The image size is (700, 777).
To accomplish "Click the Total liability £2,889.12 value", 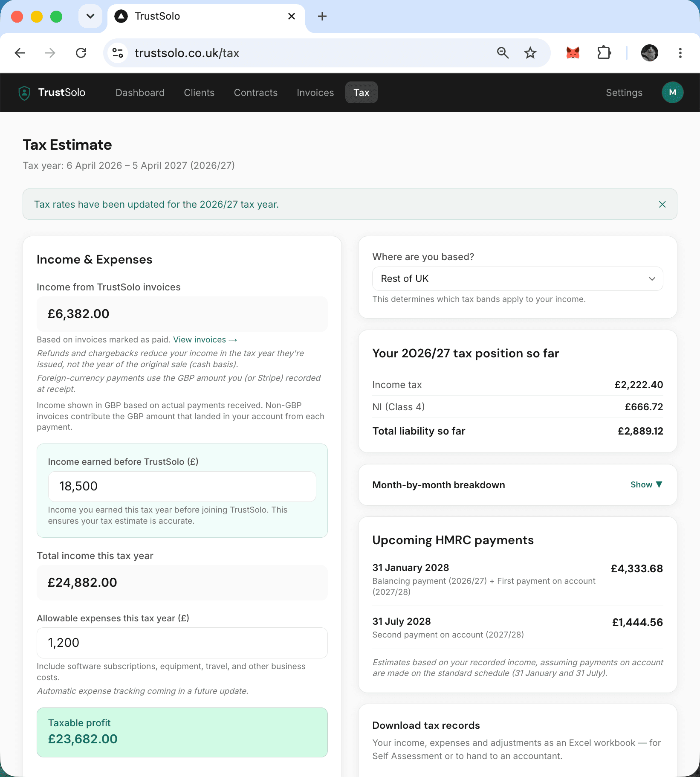I will point(640,431).
